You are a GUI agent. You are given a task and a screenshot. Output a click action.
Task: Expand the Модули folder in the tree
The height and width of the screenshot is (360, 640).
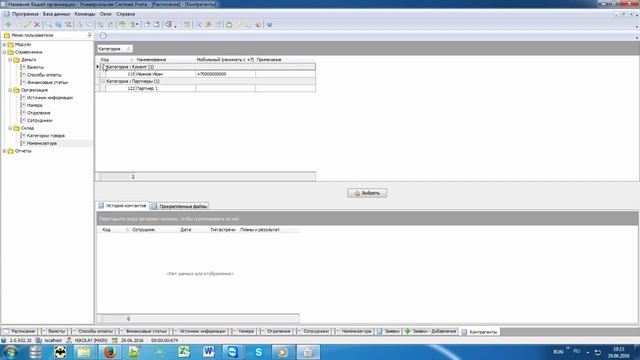tap(4, 44)
